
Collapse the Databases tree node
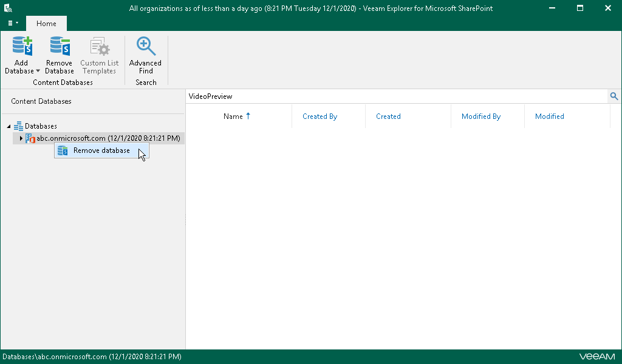coord(9,126)
